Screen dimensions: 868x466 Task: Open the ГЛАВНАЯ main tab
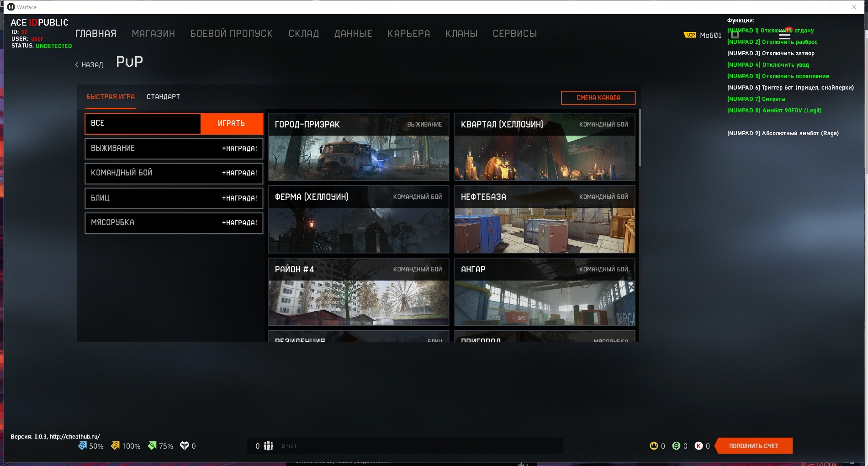click(95, 34)
